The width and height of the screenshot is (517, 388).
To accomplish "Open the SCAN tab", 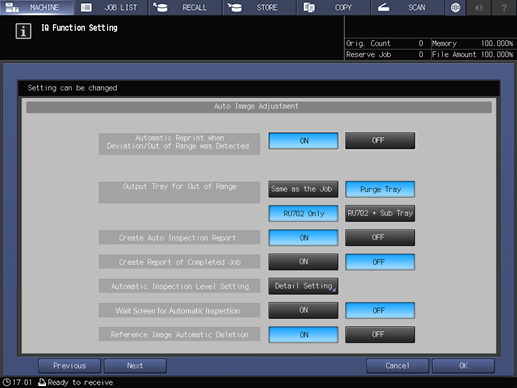I will click(x=408, y=7).
